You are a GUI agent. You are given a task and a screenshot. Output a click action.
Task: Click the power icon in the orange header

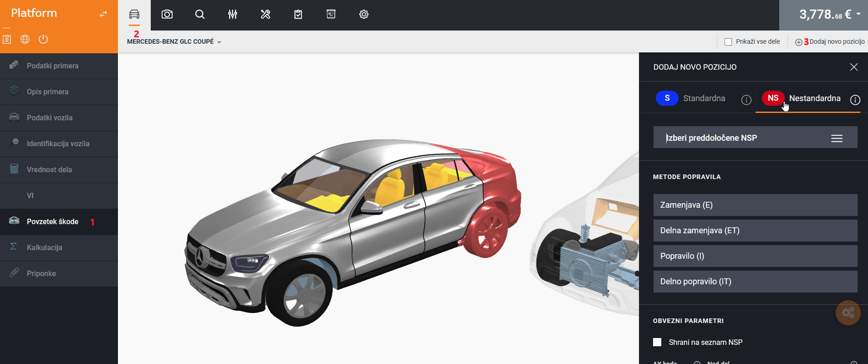coord(43,39)
